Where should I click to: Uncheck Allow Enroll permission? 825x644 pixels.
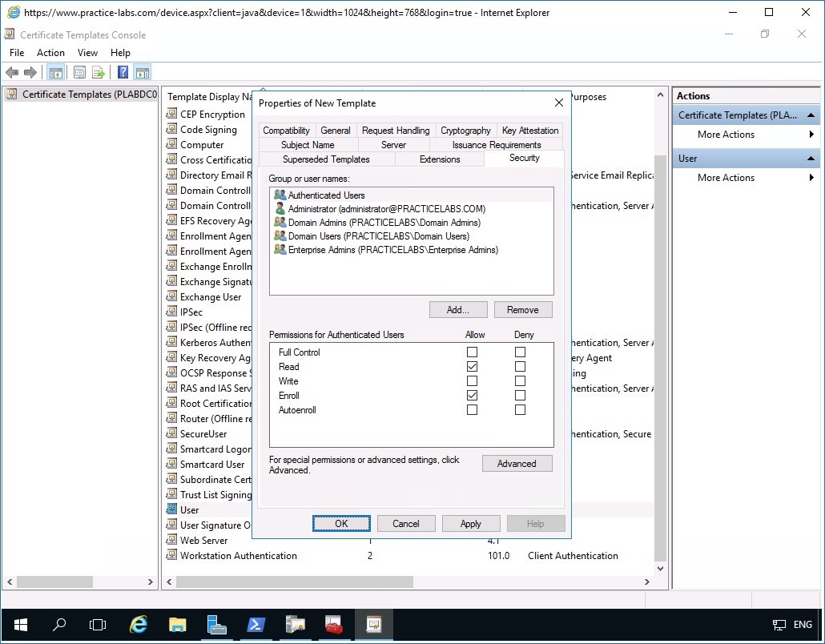(x=472, y=395)
